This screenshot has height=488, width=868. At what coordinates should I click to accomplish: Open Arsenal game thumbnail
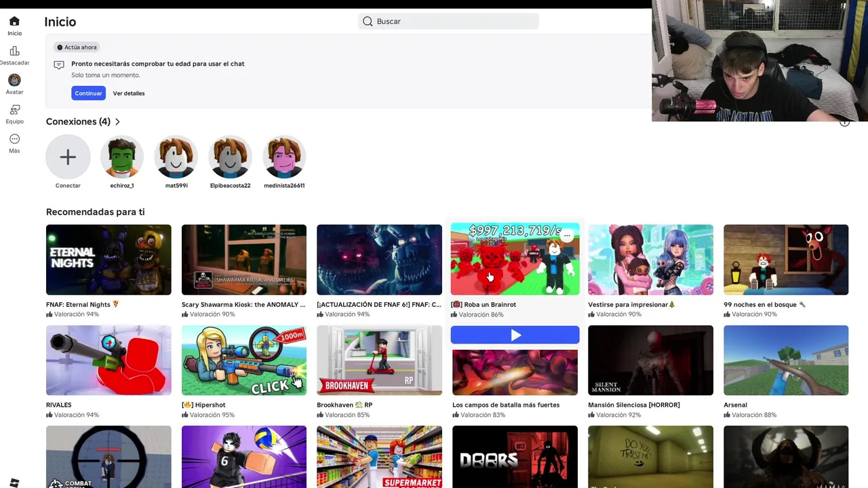point(786,360)
